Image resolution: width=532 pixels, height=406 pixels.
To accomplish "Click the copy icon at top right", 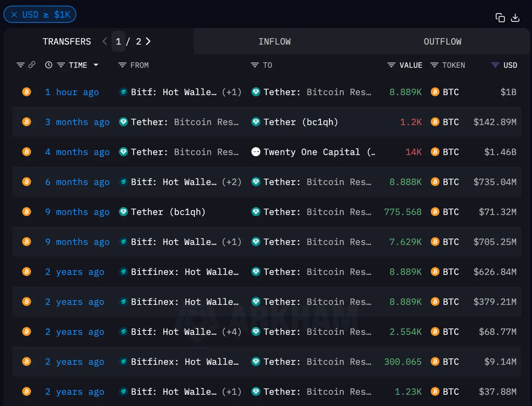I will pos(500,18).
